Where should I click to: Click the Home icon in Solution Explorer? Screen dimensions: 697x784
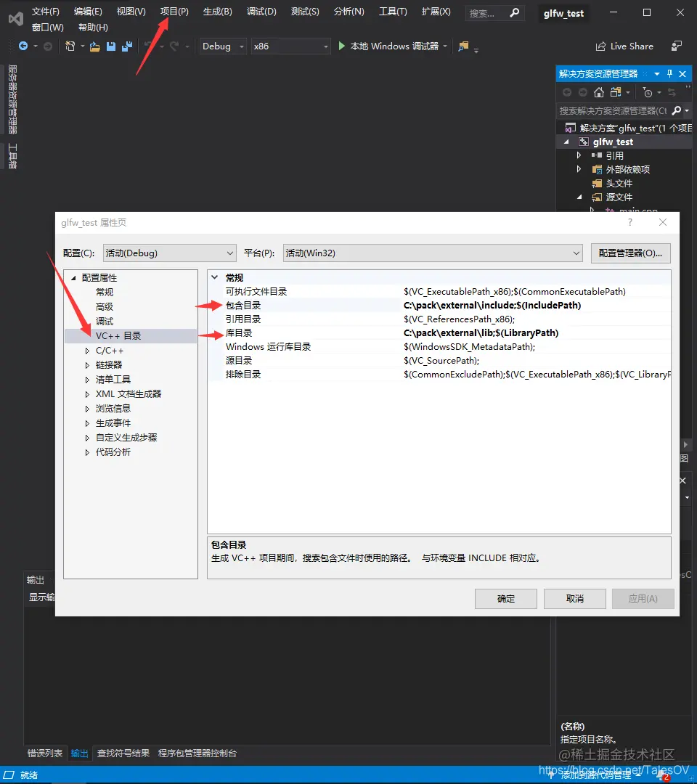click(599, 92)
